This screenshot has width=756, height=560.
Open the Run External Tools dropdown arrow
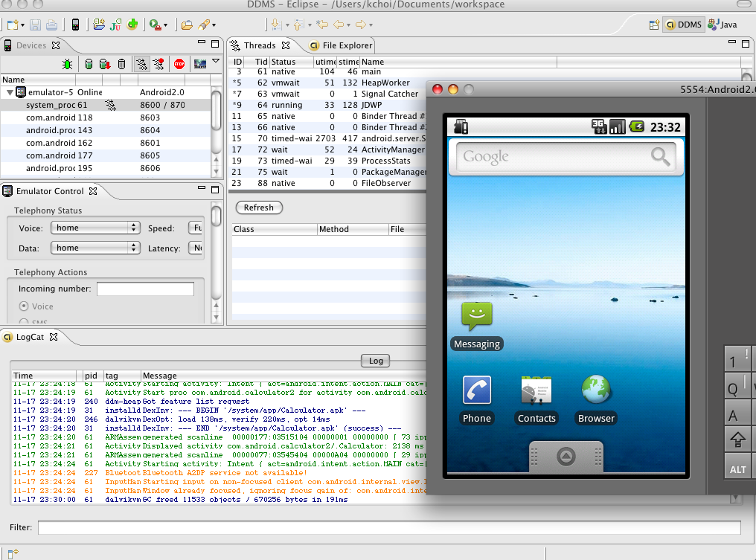point(165,25)
